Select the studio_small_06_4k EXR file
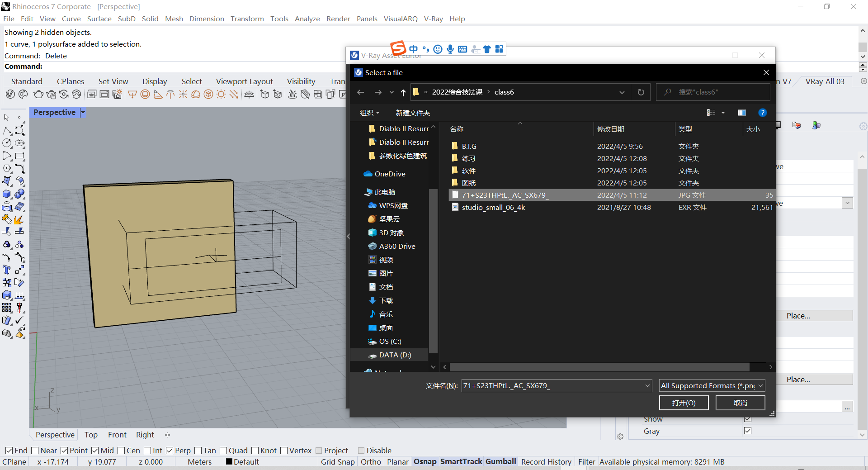This screenshot has width=868, height=470. pos(612,208)
